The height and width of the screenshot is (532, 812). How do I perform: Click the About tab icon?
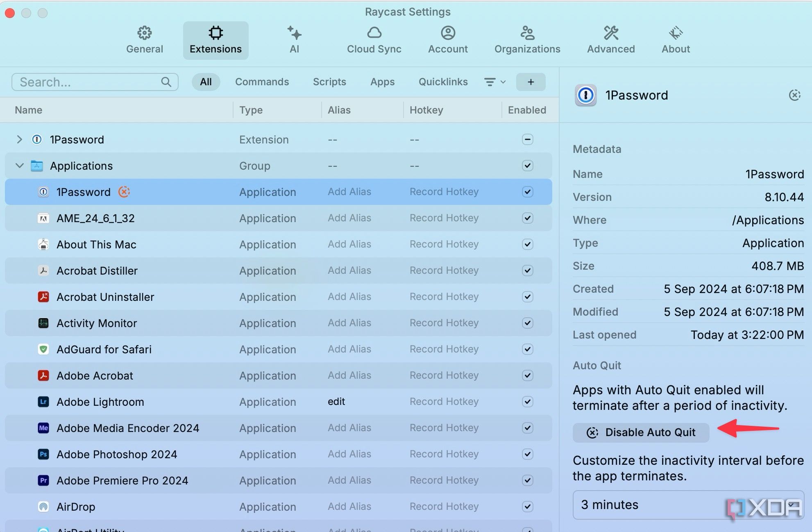676,32
